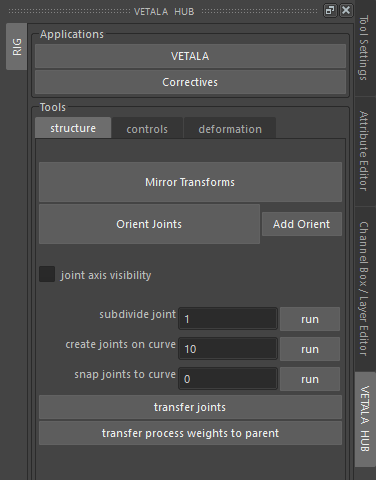Click Add Orient button
Viewport: 376px width, 480px height.
click(x=302, y=224)
